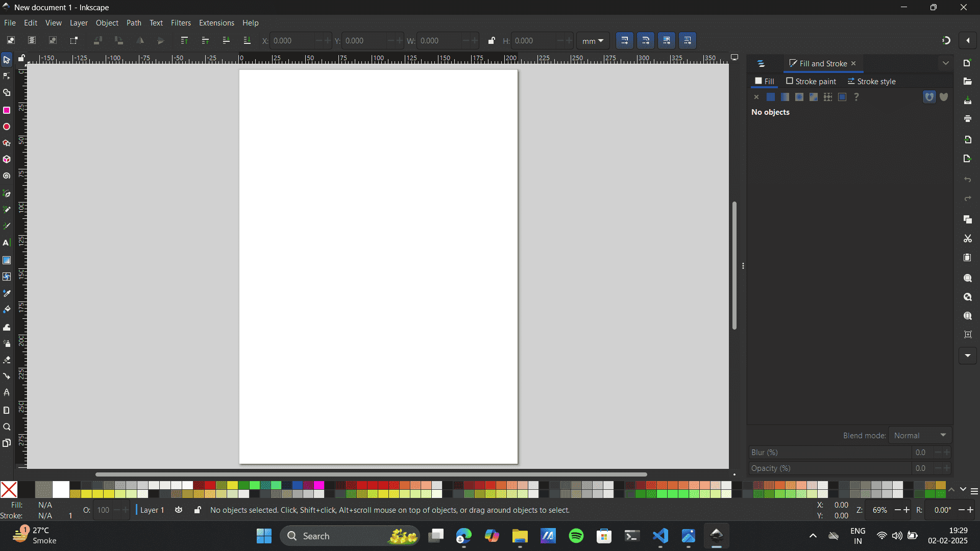This screenshot has width=980, height=551.
Task: Set flat color fill paint
Action: [771, 97]
